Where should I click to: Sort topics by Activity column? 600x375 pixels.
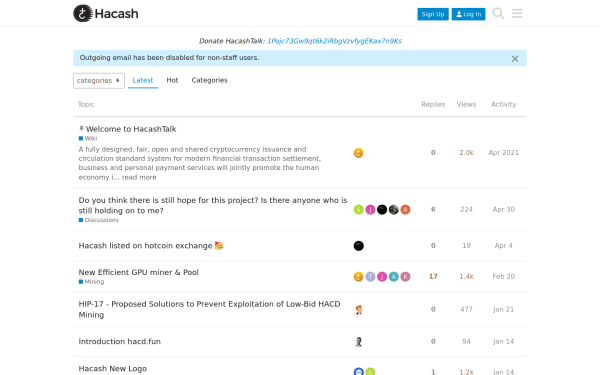coord(503,104)
